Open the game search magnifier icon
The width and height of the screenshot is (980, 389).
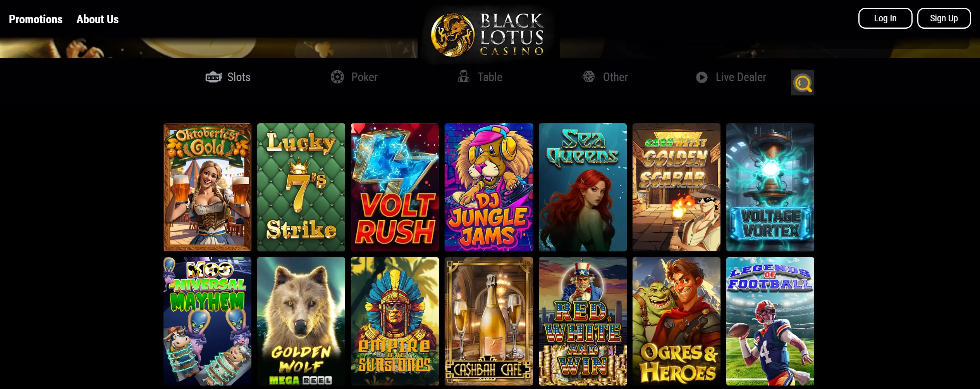[802, 83]
